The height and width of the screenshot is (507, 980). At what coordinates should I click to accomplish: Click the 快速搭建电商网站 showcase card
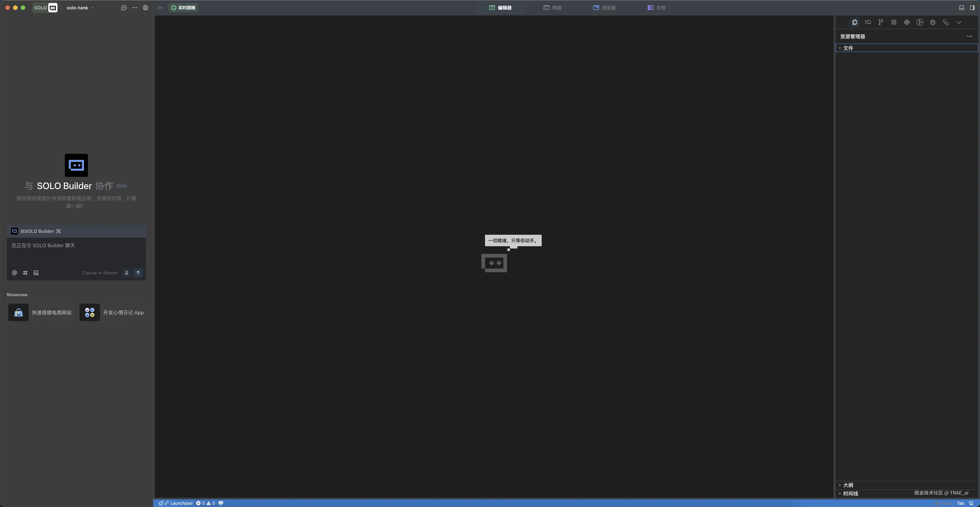tap(41, 312)
